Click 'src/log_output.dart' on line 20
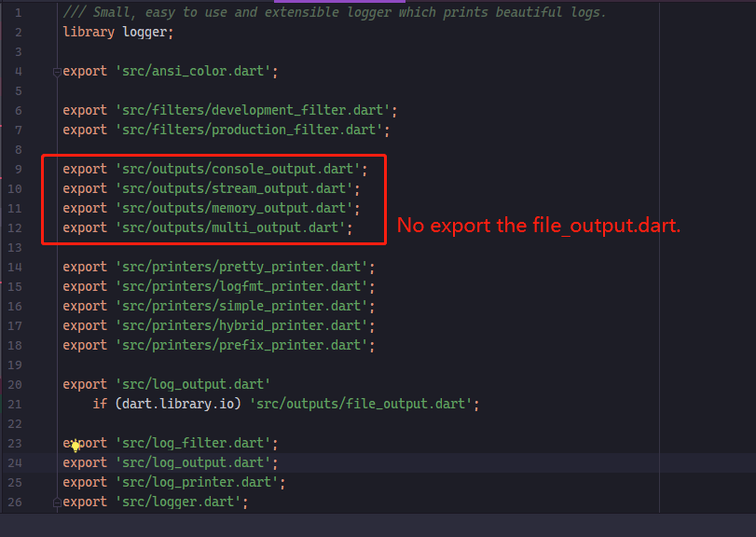The image size is (756, 537). 193,385
